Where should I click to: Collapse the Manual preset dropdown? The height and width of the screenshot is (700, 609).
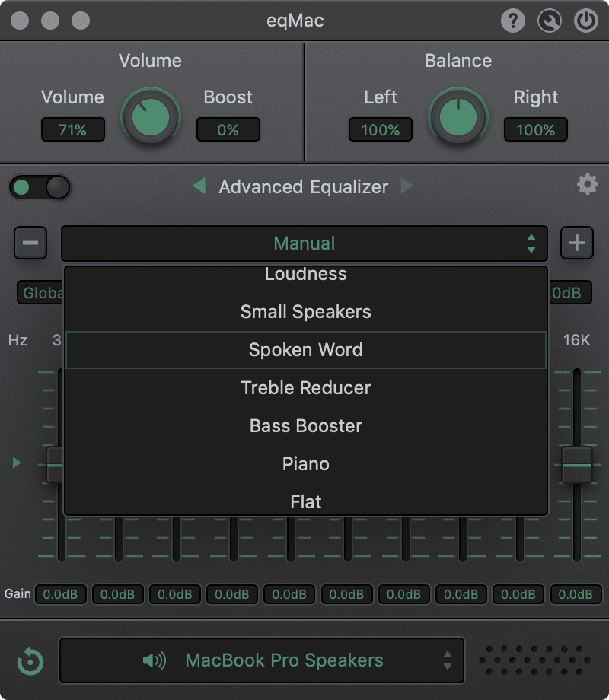(x=304, y=243)
